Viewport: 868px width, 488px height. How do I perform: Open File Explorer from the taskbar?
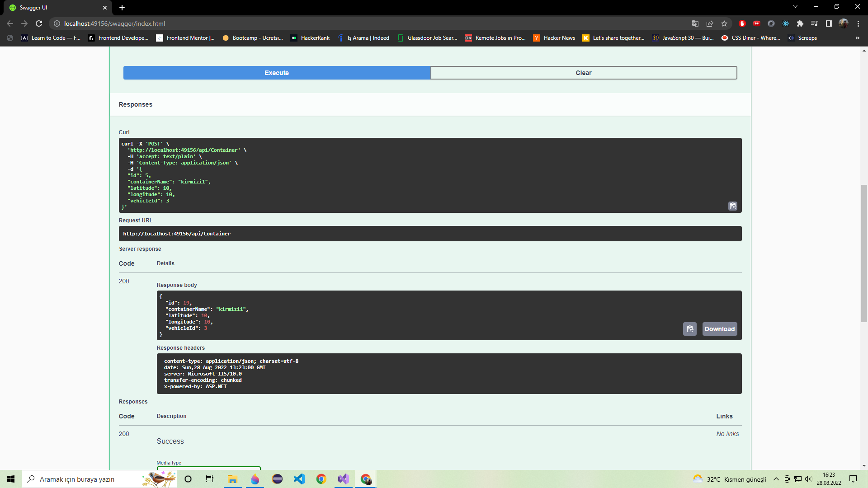click(232, 479)
